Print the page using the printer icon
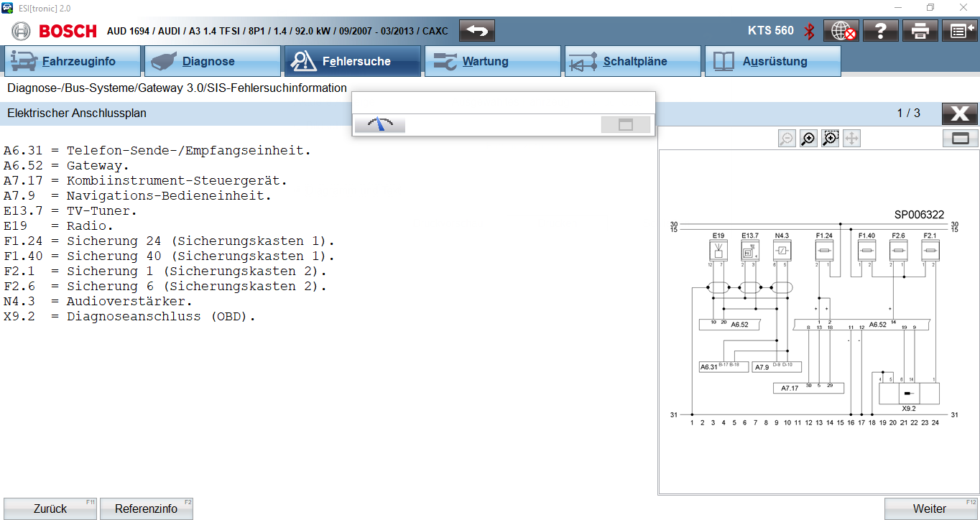The image size is (980, 520). (920, 30)
